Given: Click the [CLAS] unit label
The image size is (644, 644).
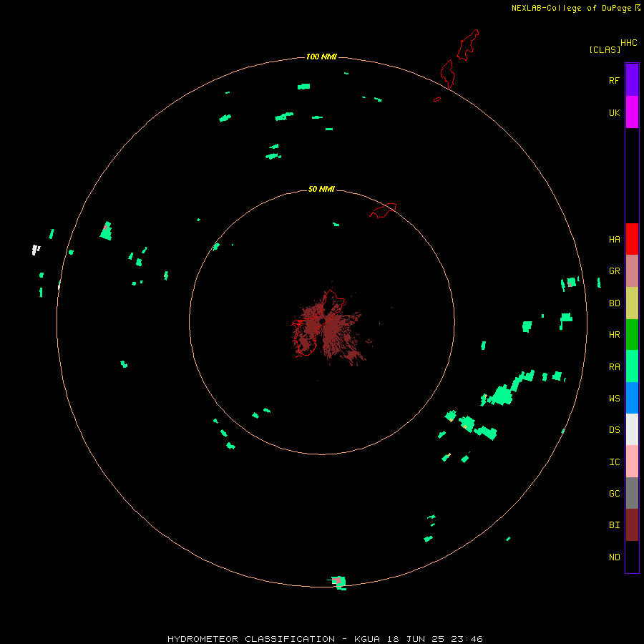Looking at the screenshot, I should (x=605, y=49).
